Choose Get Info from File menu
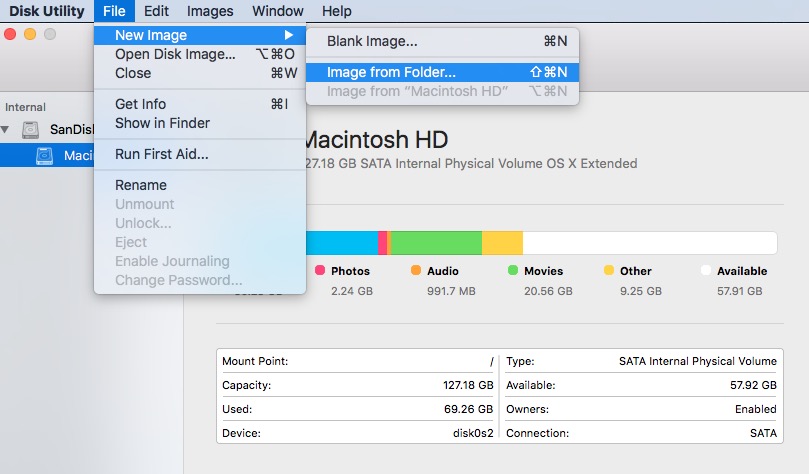Viewport: 809px width, 474px height. tap(140, 104)
